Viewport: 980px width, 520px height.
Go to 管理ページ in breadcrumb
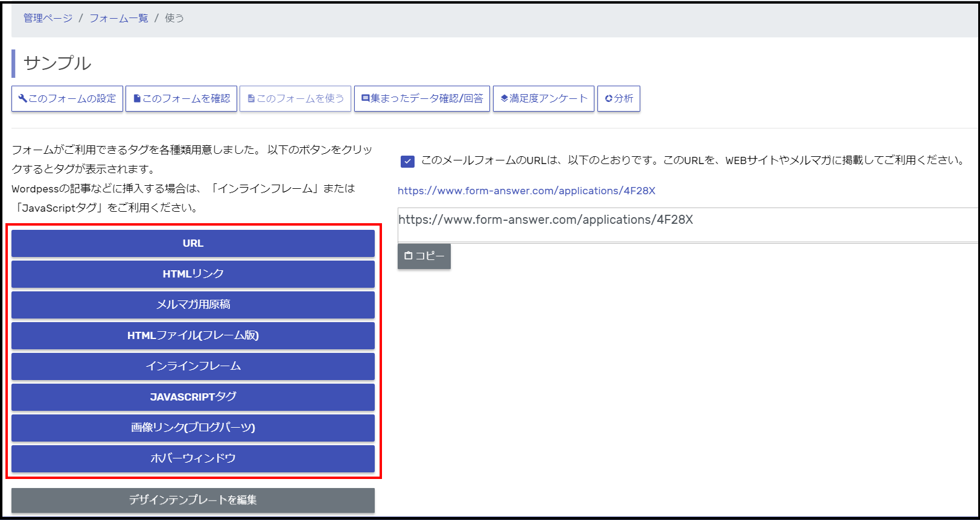pos(48,18)
